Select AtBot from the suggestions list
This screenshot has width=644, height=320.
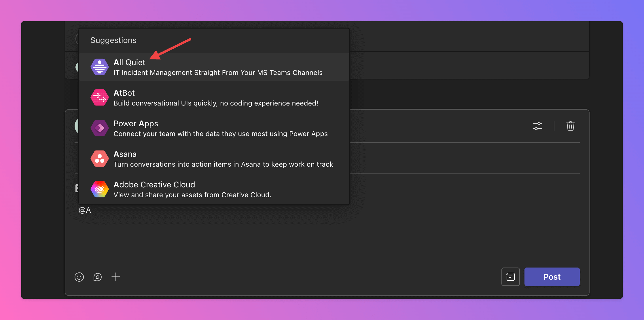pyautogui.click(x=124, y=93)
